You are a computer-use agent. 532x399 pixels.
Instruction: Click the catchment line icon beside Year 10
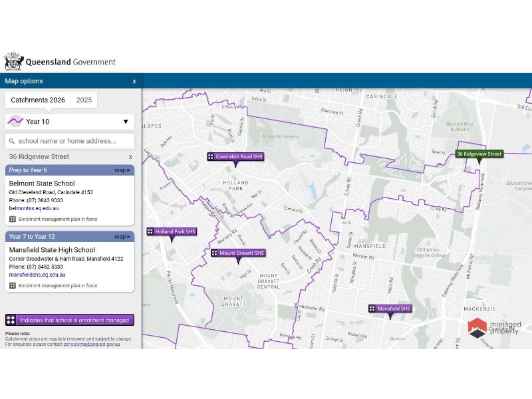pyautogui.click(x=16, y=122)
